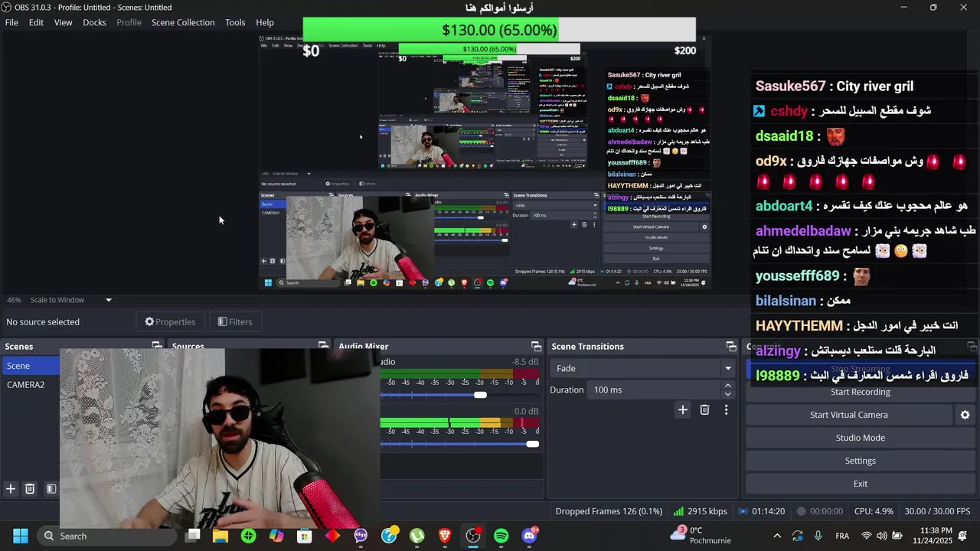Float the Audio Mixer dock with its pop-out icon
Screen dimensions: 980x551
(x=536, y=347)
